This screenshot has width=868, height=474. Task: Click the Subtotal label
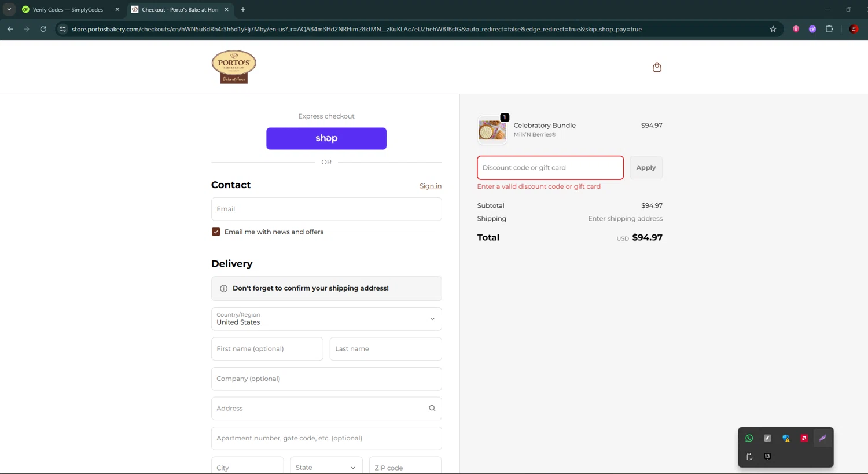(491, 205)
